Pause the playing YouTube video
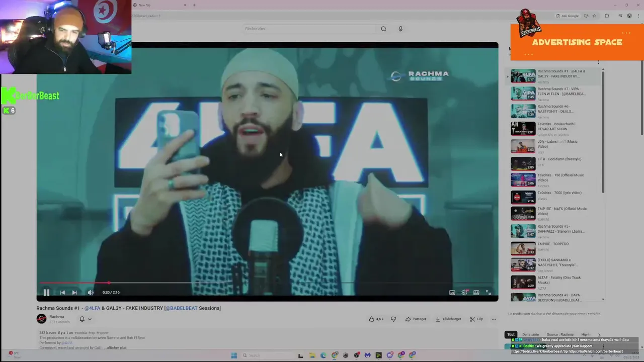Viewport: 644px width, 362px height. coord(46,292)
